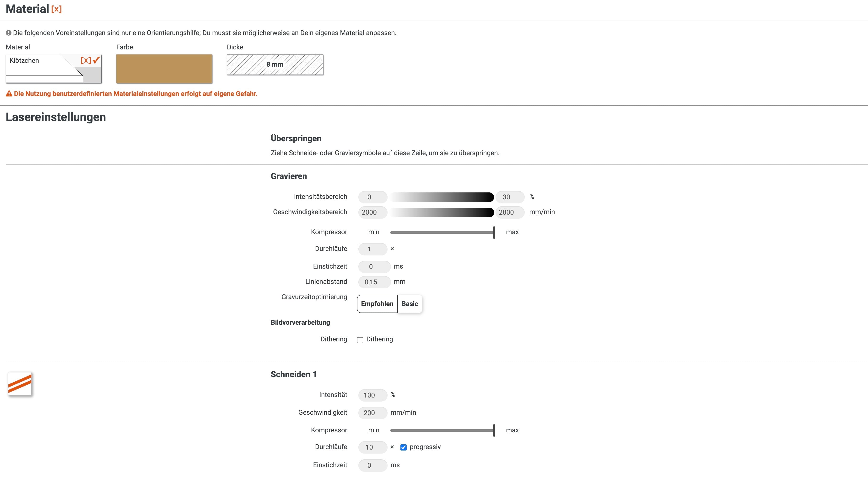This screenshot has height=488, width=868.
Task: Adjust the Gravieren Kompressor slider
Action: 442,232
